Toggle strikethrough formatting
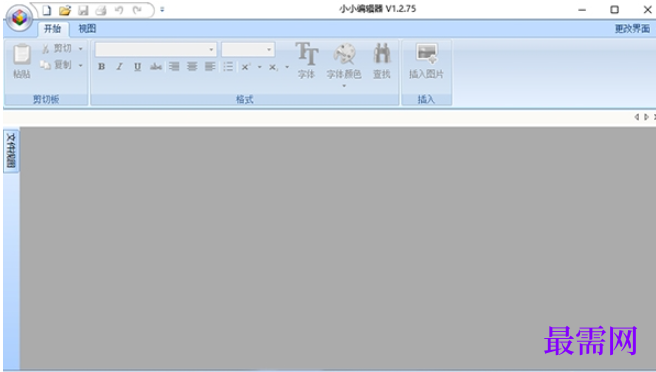656x372 pixels. tap(156, 67)
